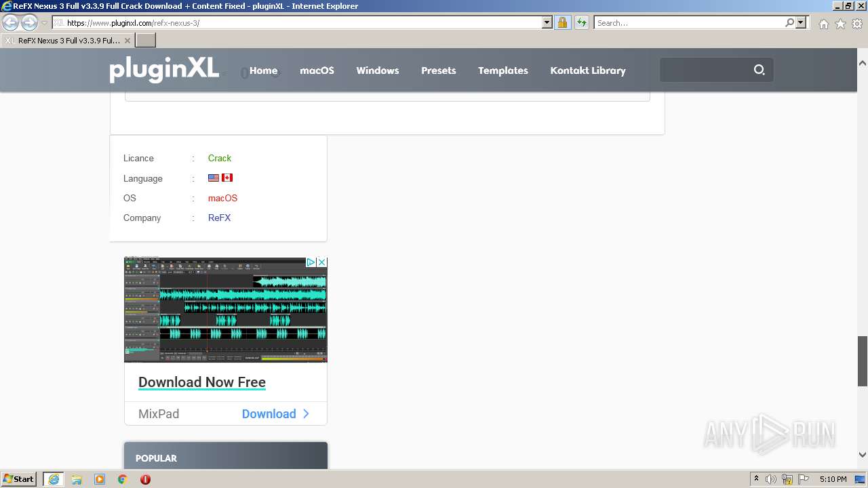Expand the hidden tray icons arrow

756,479
